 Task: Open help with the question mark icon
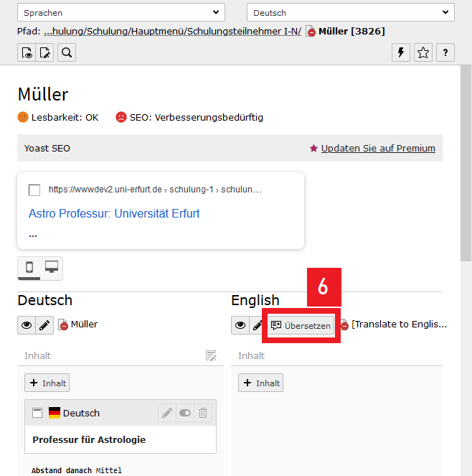tap(445, 52)
